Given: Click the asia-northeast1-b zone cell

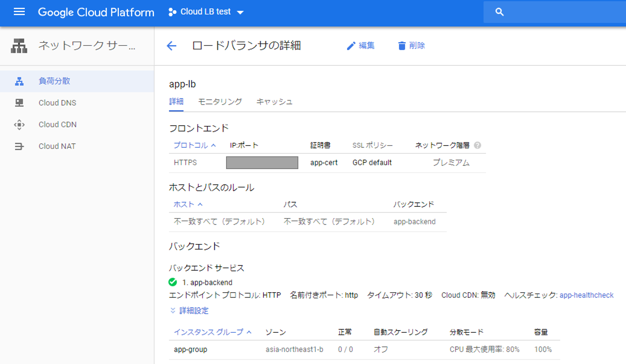Looking at the screenshot, I should [x=294, y=349].
